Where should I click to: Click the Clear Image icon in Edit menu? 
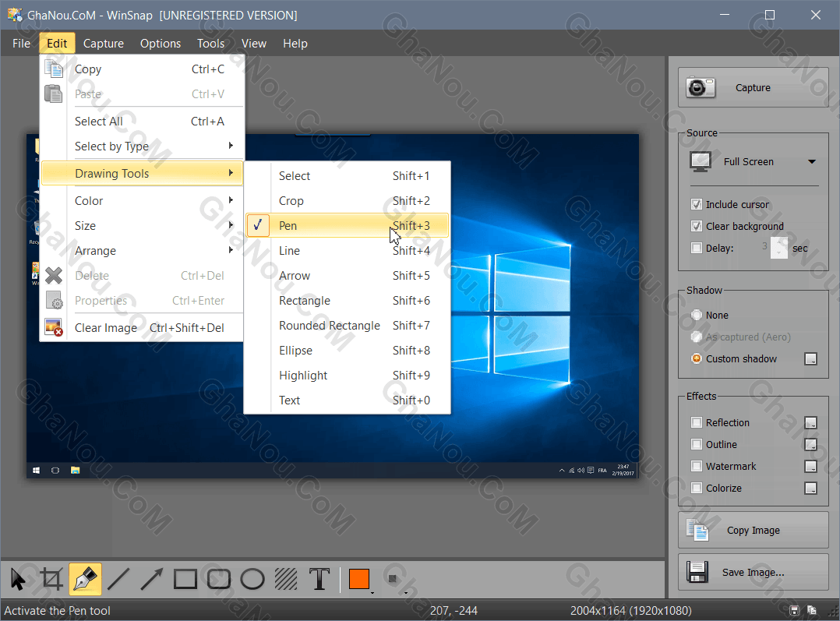point(53,327)
